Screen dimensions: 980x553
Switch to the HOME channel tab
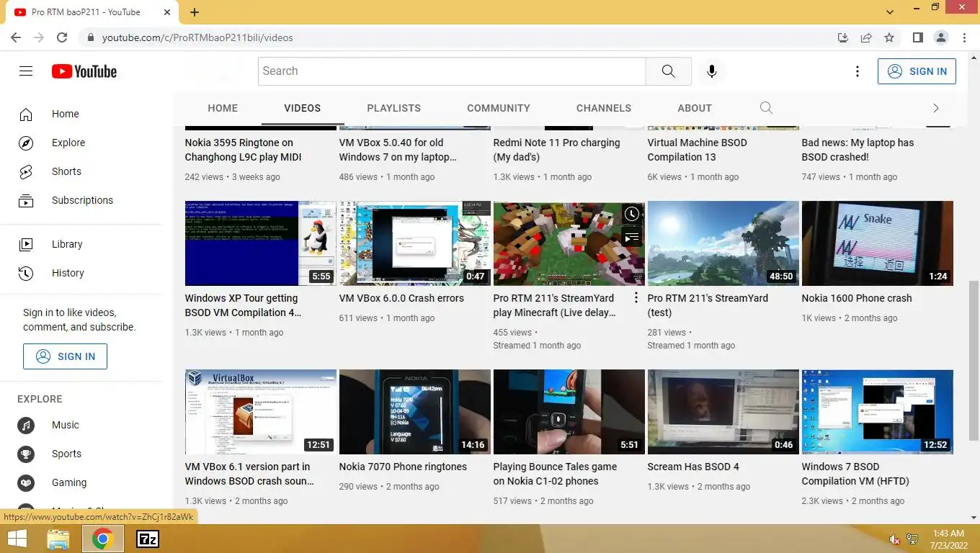coord(223,108)
